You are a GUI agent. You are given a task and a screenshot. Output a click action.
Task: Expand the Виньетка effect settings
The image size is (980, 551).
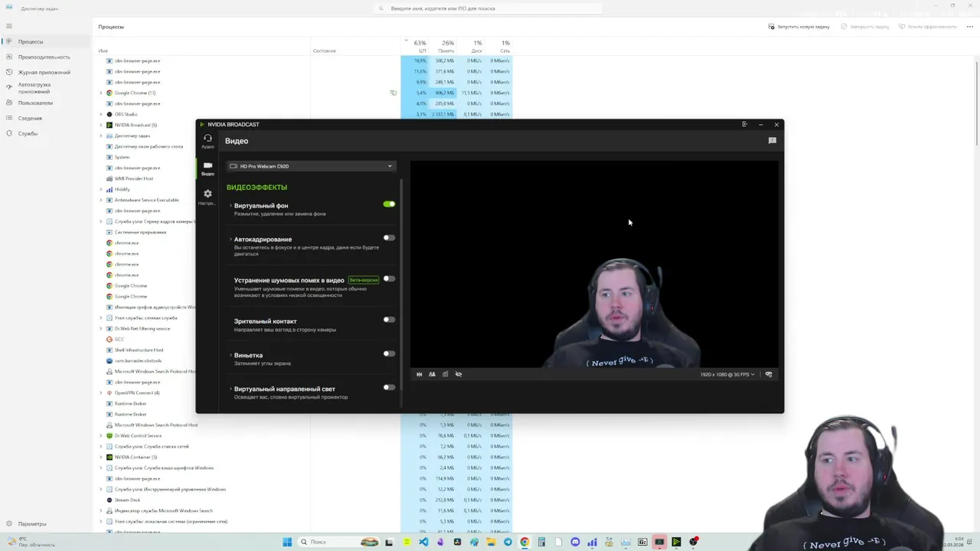[230, 355]
